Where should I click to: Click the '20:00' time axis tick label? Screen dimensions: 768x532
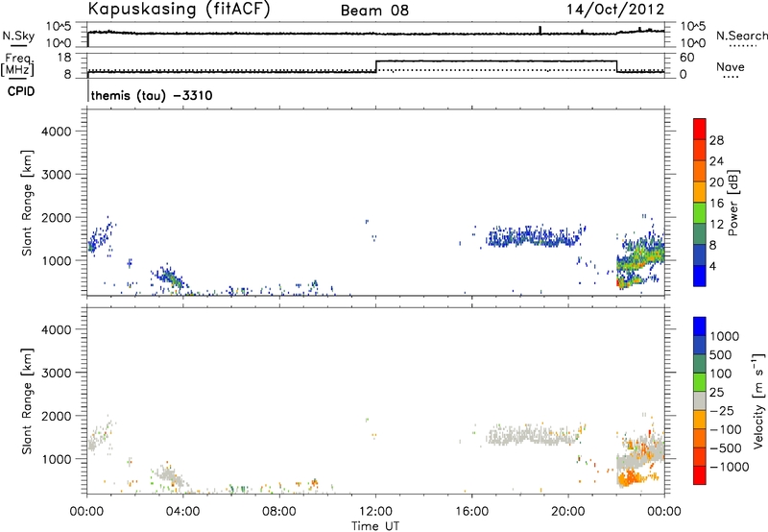click(x=568, y=512)
